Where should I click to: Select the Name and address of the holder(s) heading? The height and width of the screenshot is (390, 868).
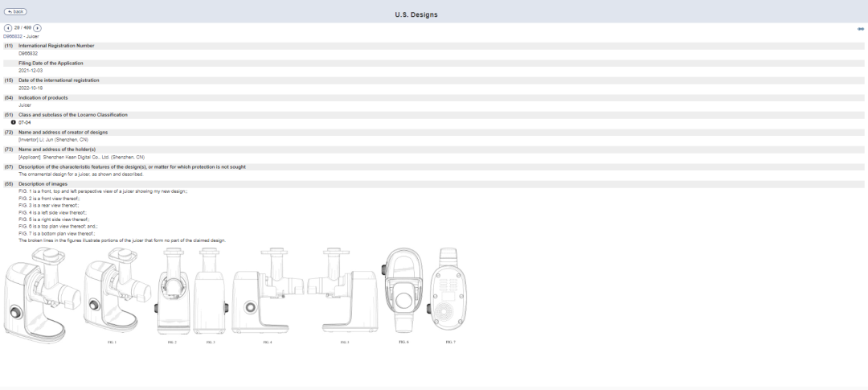[x=57, y=150]
